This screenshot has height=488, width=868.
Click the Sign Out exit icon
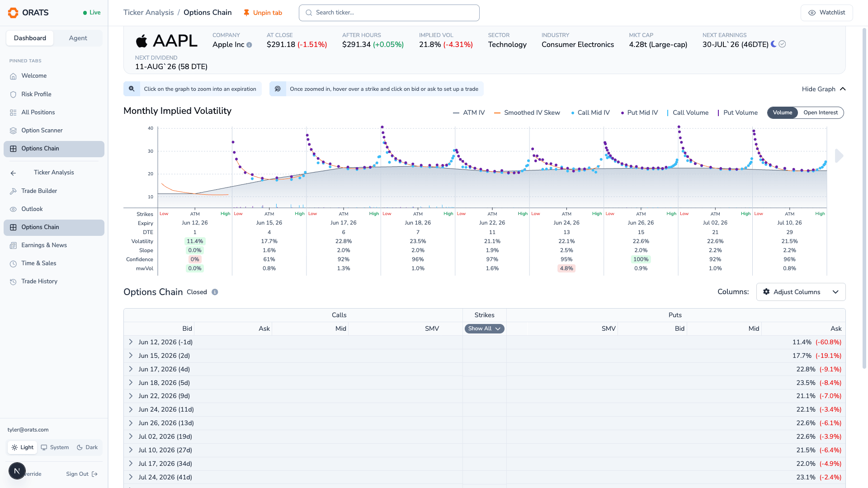point(94,474)
